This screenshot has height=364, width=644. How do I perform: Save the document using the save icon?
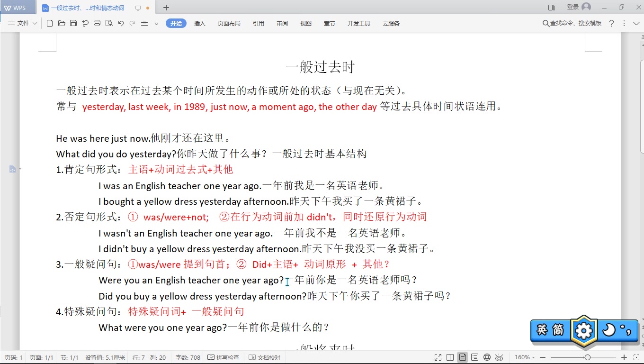[x=73, y=22]
